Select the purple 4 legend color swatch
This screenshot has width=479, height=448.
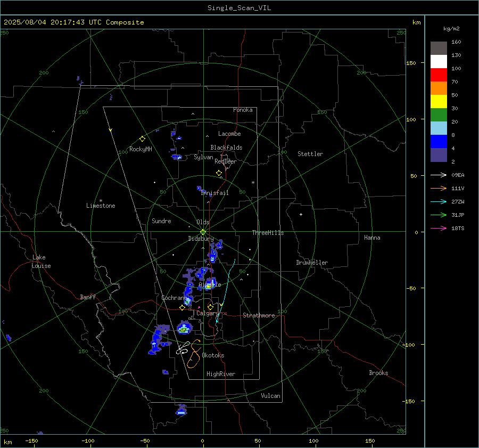439,154
